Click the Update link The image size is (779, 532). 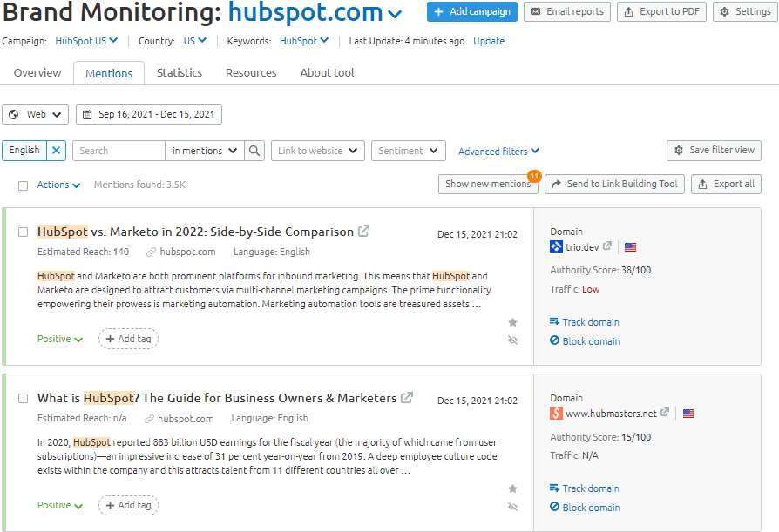488,41
